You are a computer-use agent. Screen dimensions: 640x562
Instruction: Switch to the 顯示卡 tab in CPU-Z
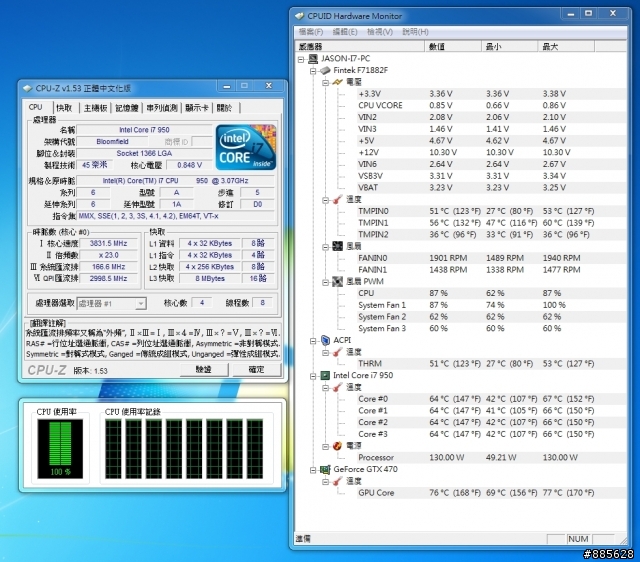[x=197, y=108]
